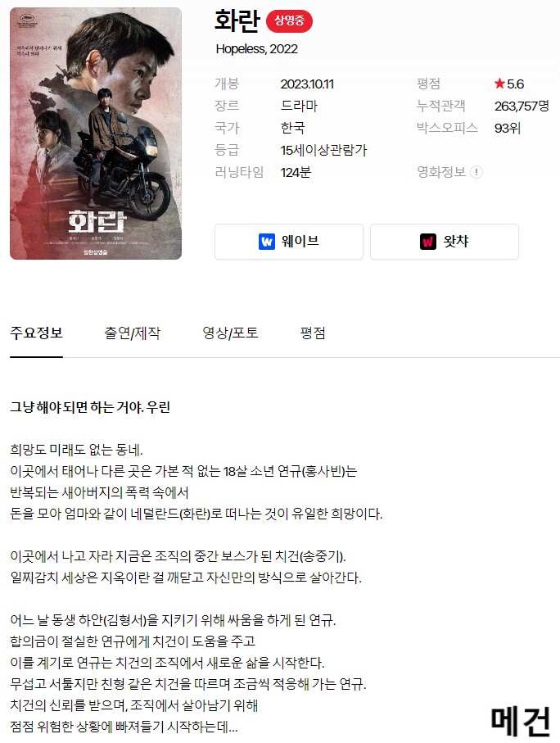Click the red Watcha logo icon

pos(428,242)
